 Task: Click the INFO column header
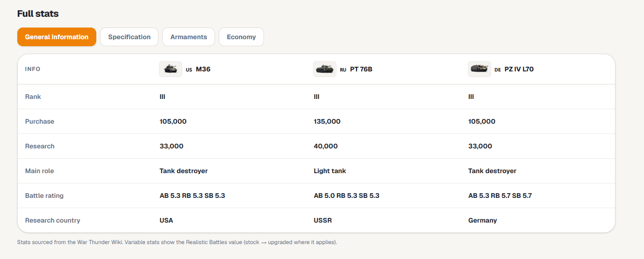point(33,69)
